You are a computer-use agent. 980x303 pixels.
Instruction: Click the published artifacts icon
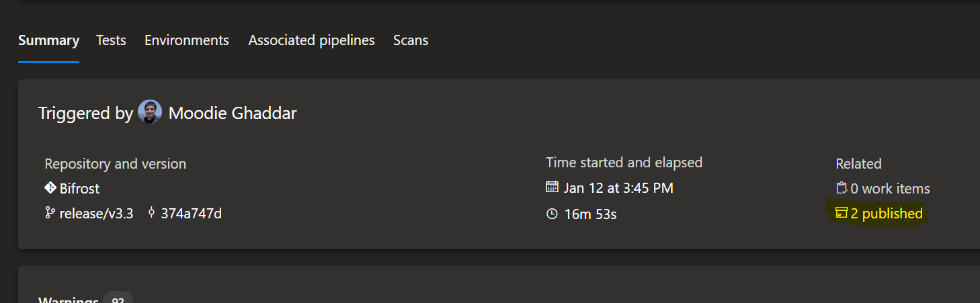842,214
